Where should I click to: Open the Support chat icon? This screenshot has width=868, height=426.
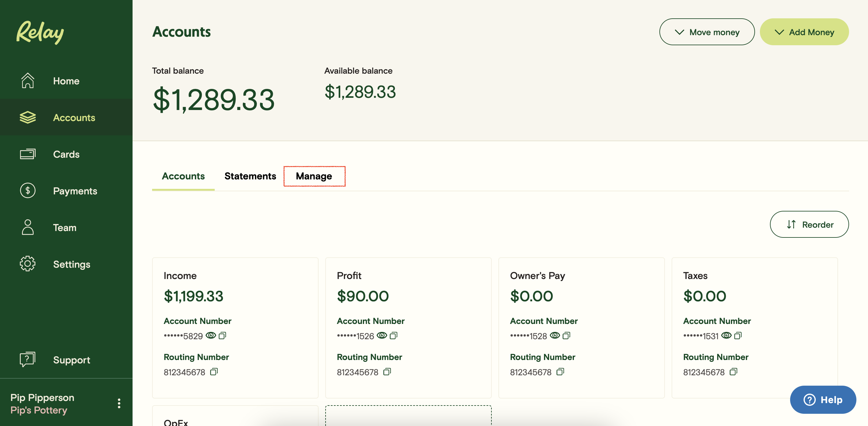[x=27, y=360]
